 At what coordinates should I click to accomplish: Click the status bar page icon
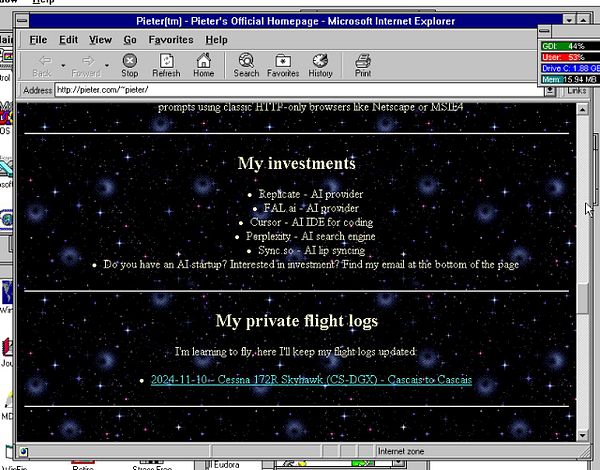pyautogui.click(x=23, y=452)
